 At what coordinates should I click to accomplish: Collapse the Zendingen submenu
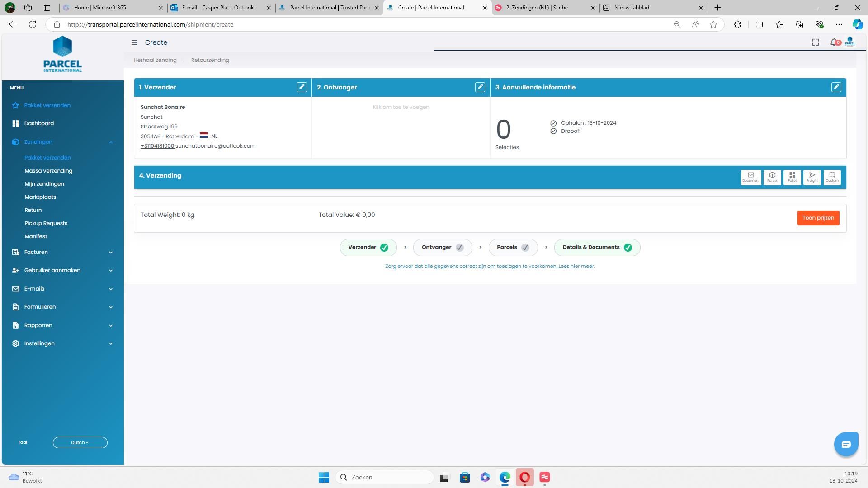tap(111, 142)
